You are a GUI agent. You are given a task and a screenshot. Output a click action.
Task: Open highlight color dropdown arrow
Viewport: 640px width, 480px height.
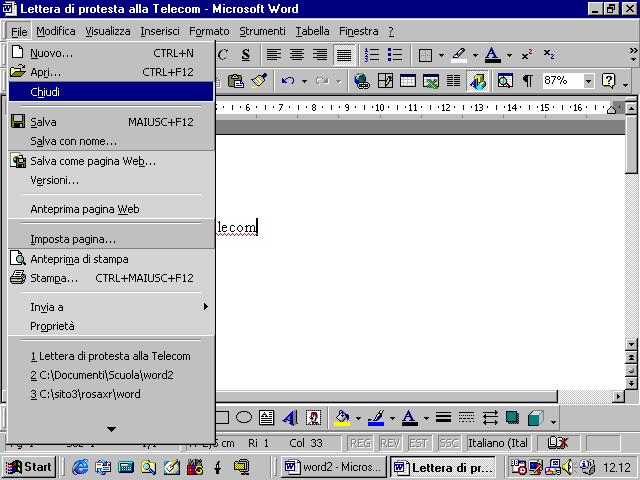click(x=475, y=55)
